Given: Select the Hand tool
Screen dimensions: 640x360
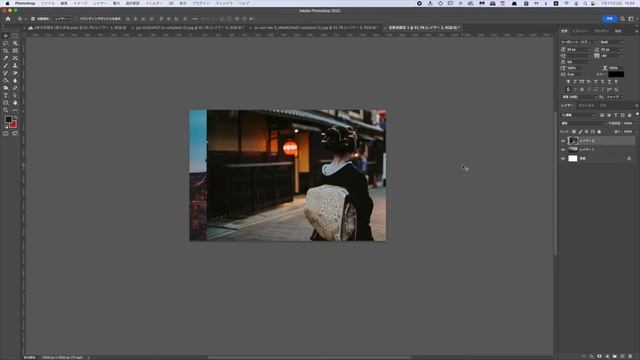Looking at the screenshot, I should coord(15,102).
